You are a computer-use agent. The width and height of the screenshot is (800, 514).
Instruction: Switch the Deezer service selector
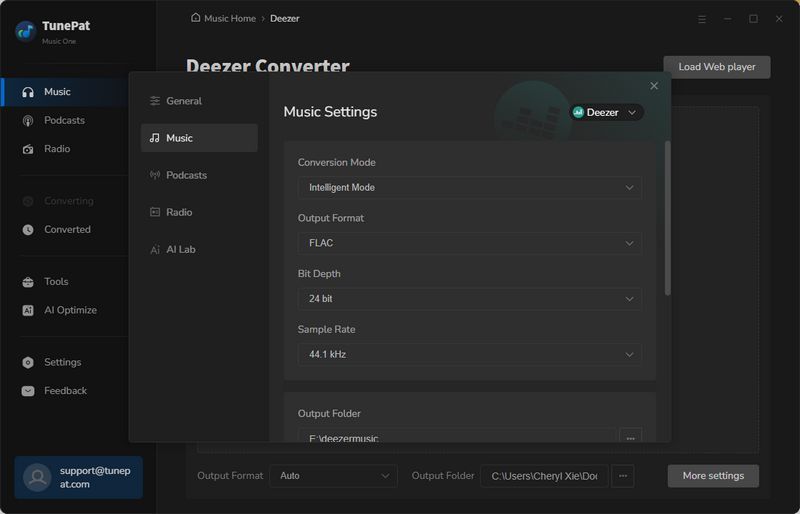[606, 113]
